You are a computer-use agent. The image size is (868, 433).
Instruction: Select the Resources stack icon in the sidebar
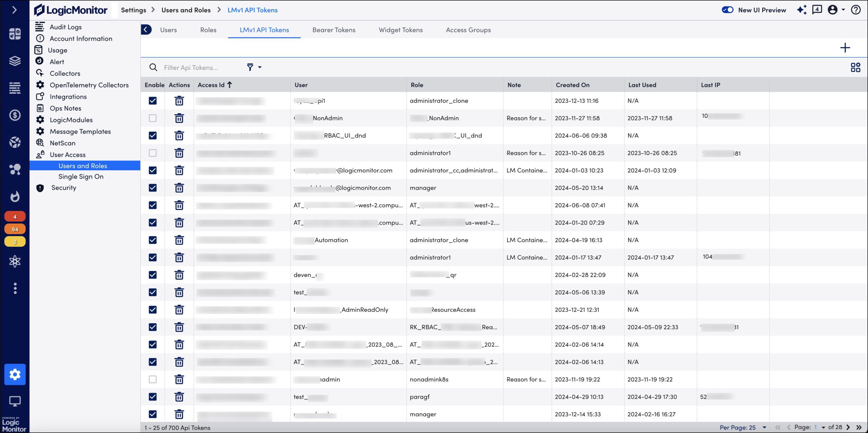click(15, 61)
